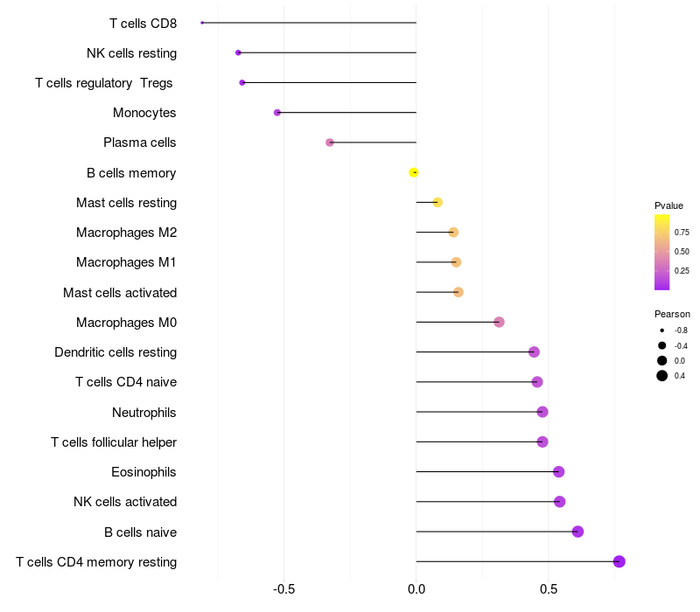Click the Pvalue legend title
This screenshot has width=700, height=612.
tap(668, 205)
